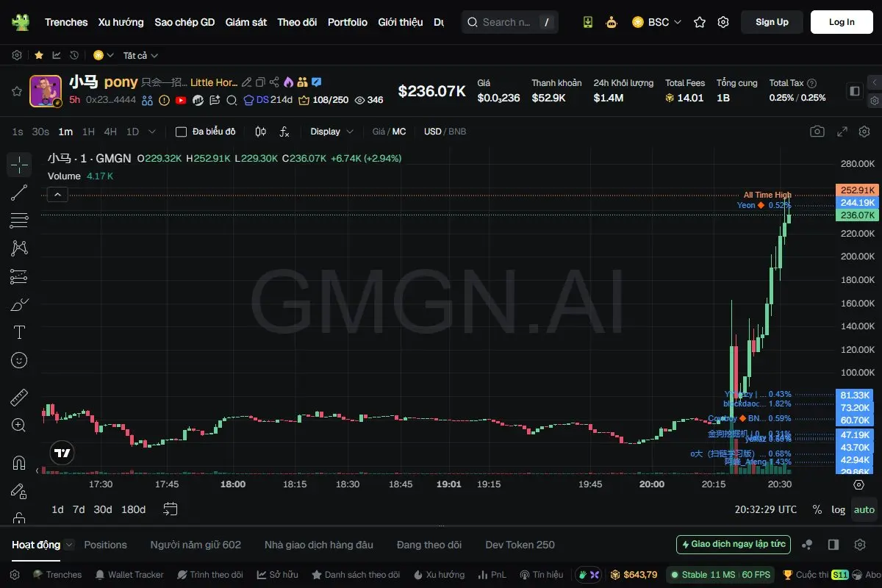The height and width of the screenshot is (588, 882).
Task: Copy the token name with the copy icon
Action: (260, 82)
